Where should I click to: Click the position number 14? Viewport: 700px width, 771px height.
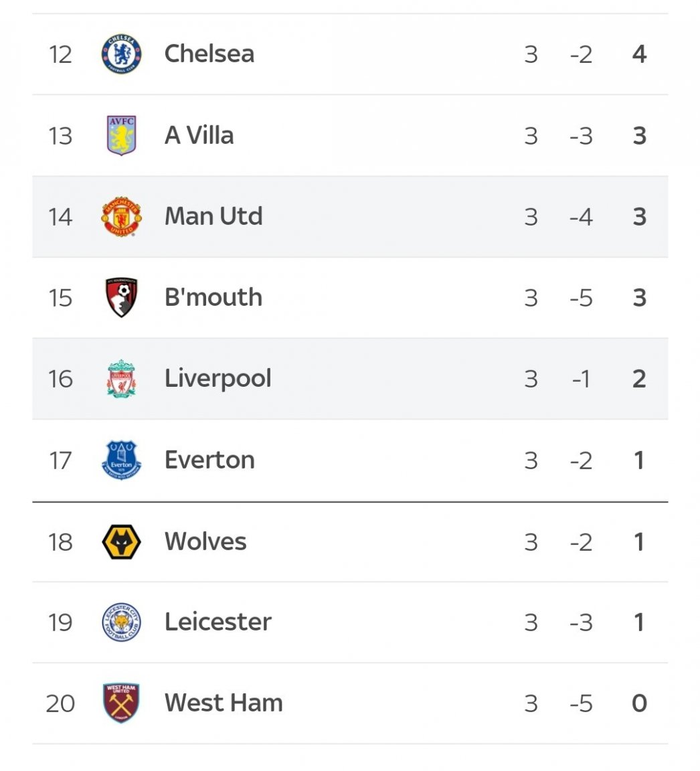click(x=60, y=217)
